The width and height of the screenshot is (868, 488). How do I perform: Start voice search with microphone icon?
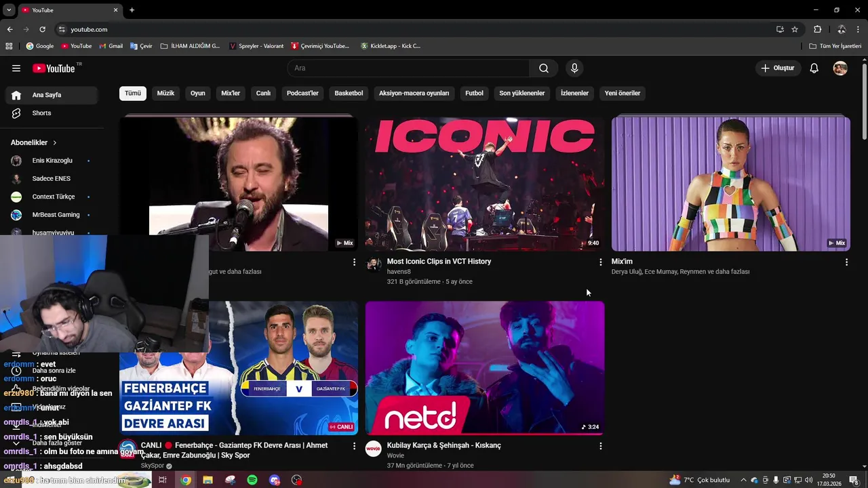(574, 68)
